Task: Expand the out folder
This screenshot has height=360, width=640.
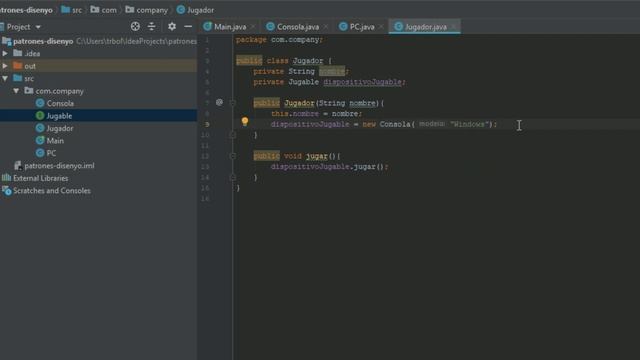Action: [5, 66]
